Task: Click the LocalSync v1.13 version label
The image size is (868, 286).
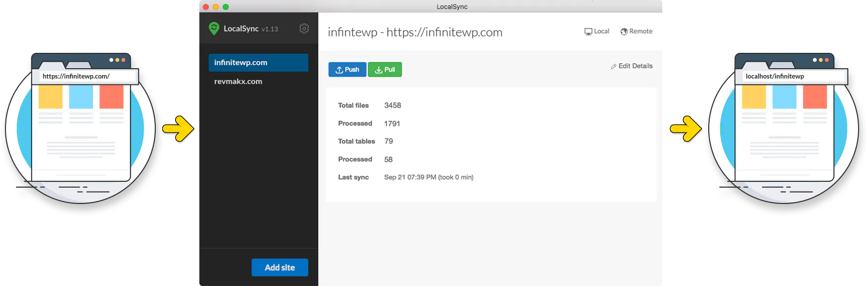Action: 270,29
